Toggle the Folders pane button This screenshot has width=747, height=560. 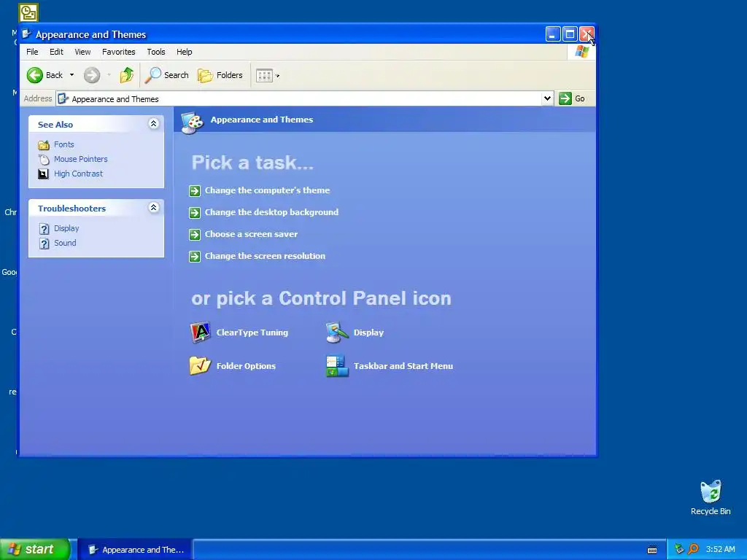pyautogui.click(x=220, y=75)
